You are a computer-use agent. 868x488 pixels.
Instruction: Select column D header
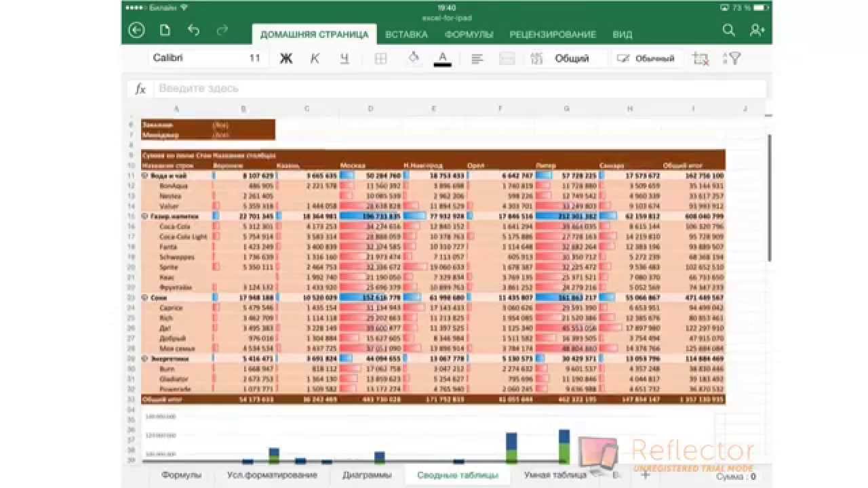(370, 108)
